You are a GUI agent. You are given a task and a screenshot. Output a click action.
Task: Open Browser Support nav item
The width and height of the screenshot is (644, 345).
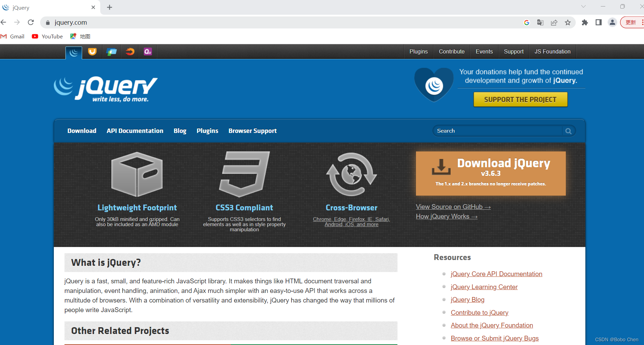coord(252,131)
